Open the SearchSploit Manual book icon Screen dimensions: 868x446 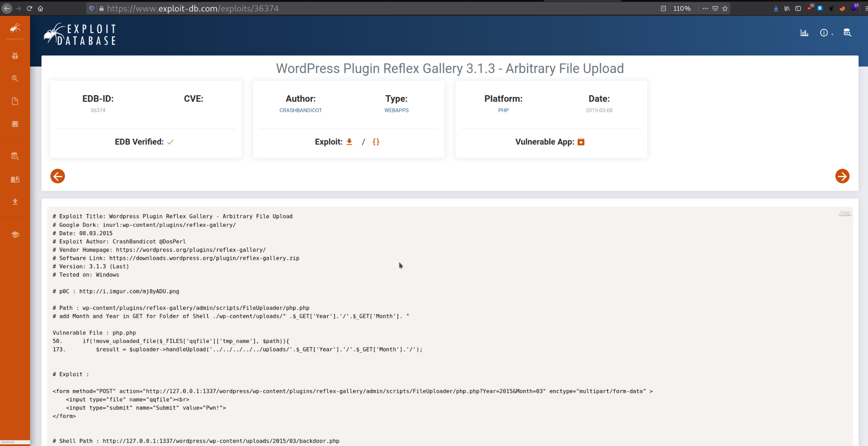click(15, 179)
